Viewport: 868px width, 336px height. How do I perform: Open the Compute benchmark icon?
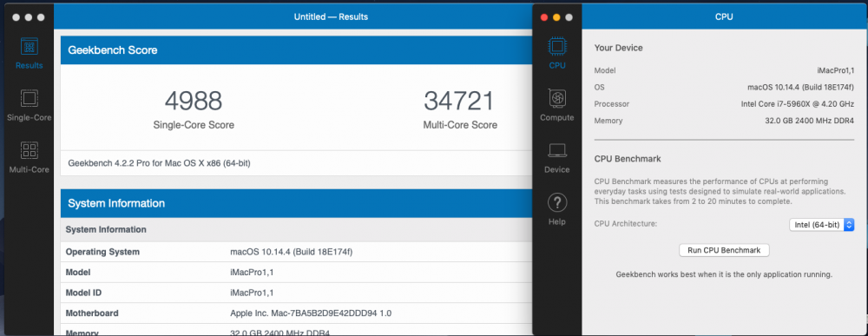click(x=557, y=98)
